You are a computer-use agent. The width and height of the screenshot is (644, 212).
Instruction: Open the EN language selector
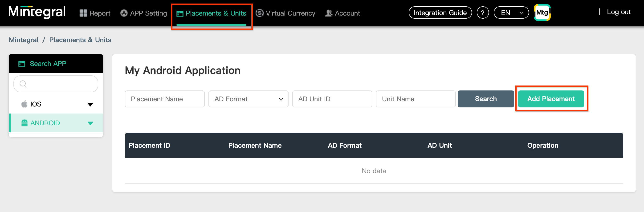511,13
